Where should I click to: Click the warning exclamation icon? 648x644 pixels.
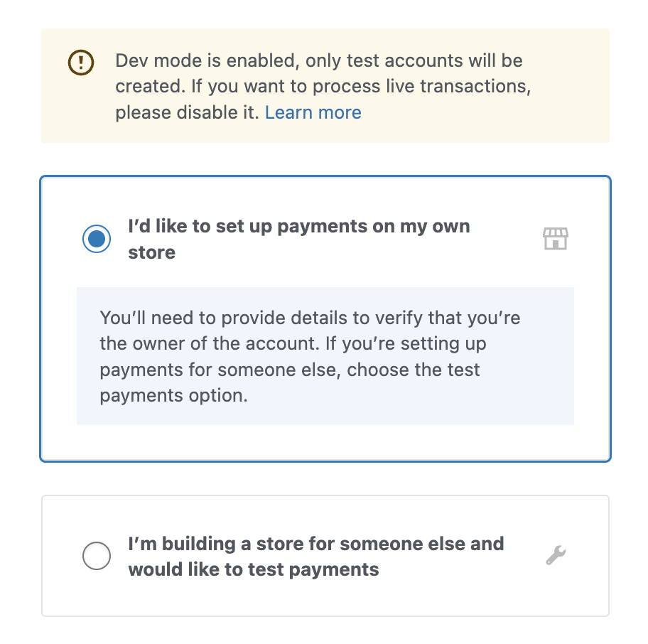click(81, 62)
